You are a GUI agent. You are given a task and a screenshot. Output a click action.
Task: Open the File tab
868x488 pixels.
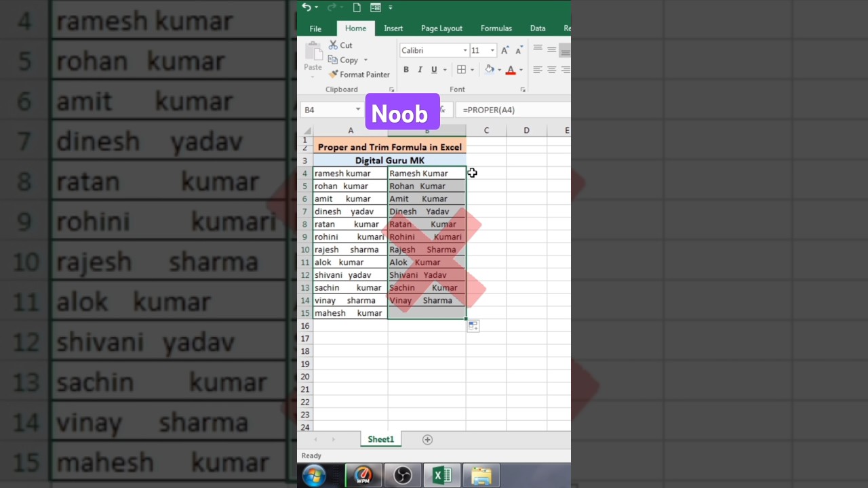click(x=315, y=28)
